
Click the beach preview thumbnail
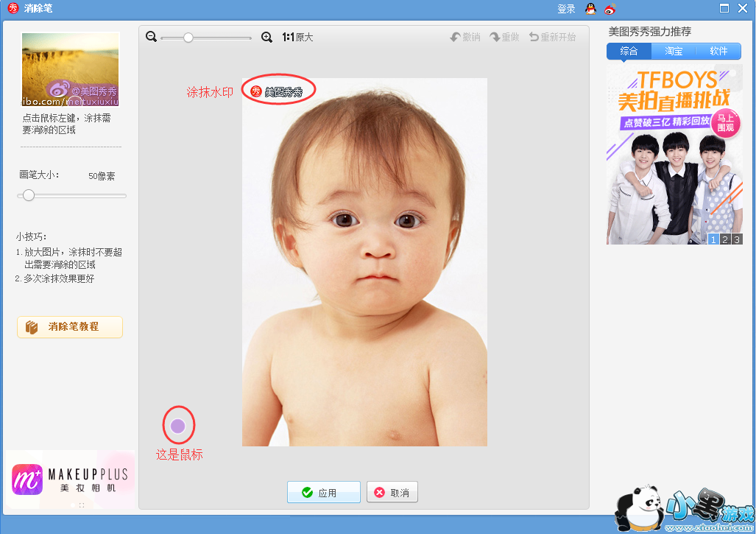pyautogui.click(x=71, y=69)
